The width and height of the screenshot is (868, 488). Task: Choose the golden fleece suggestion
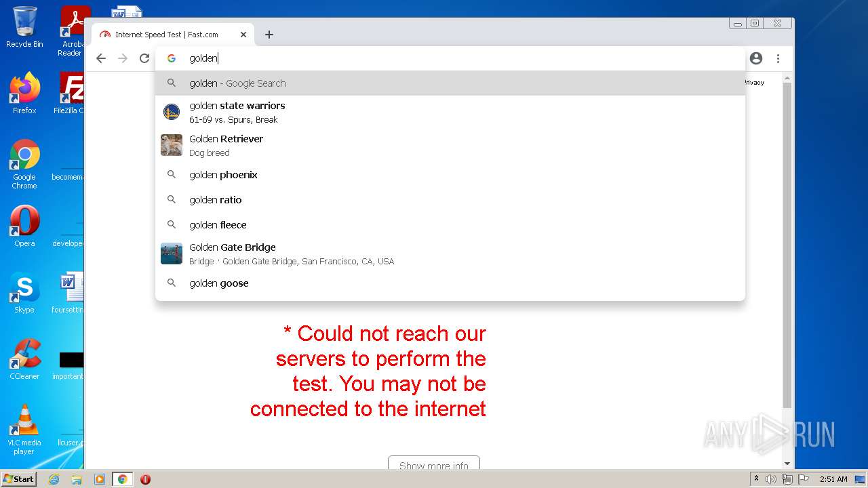coord(450,225)
